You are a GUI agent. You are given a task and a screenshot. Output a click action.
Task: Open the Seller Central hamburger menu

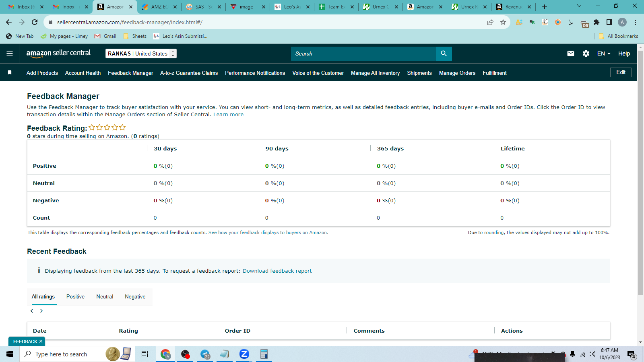[10, 53]
